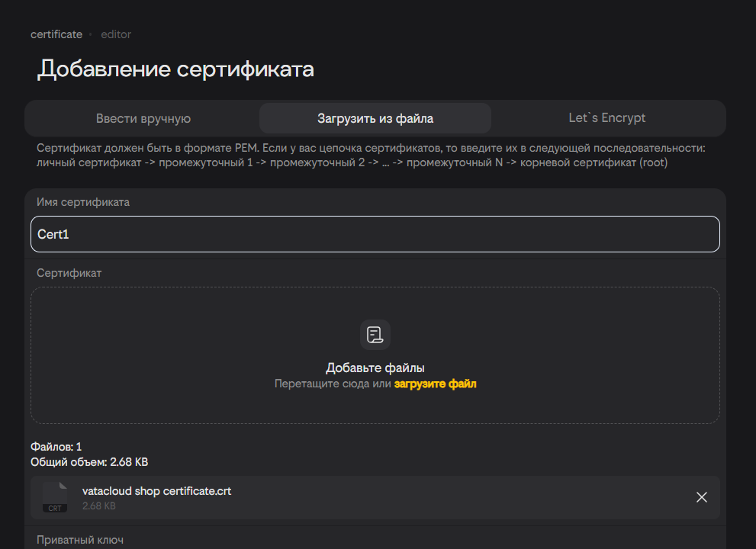The height and width of the screenshot is (549, 756).
Task: Click the 'Добавление сертификата' page heading
Action: (x=176, y=69)
